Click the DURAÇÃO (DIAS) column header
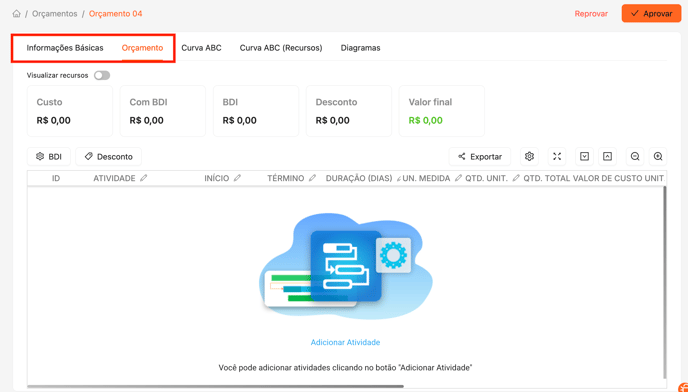The image size is (688, 392). point(359,179)
